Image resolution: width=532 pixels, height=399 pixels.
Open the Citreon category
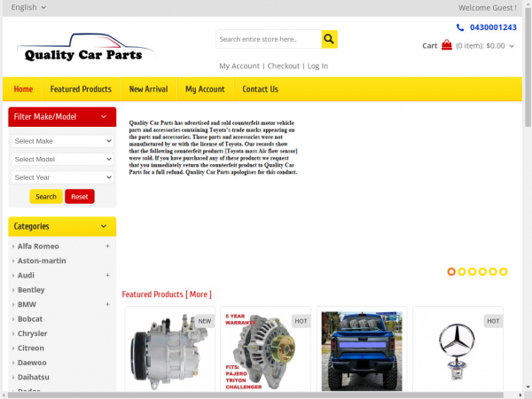[30, 348]
